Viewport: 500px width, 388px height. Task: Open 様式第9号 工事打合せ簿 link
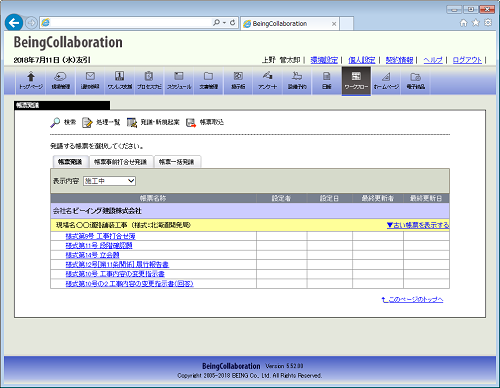tap(100, 236)
